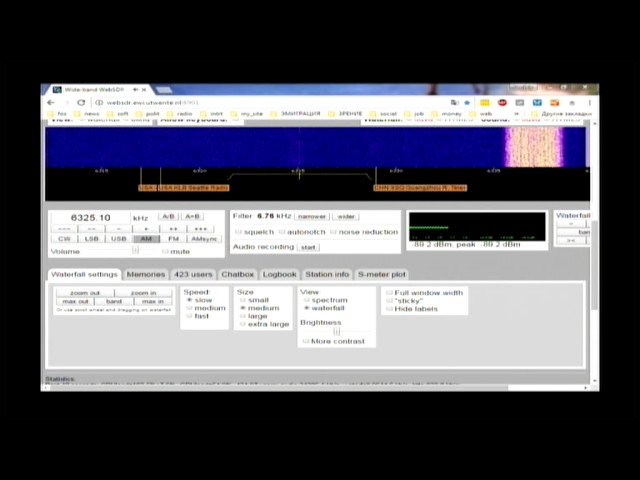Set demodulation mode to CW
The height and width of the screenshot is (480, 640).
click(x=64, y=239)
